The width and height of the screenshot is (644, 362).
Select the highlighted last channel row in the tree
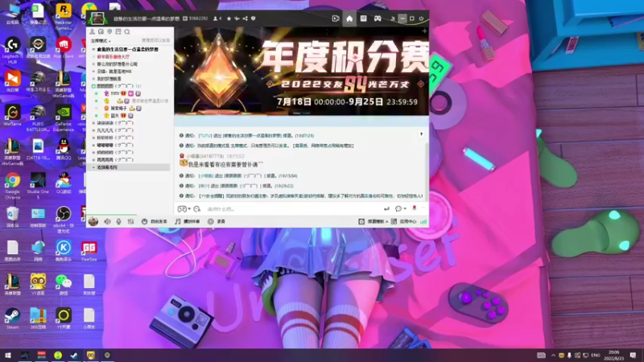pos(128,167)
